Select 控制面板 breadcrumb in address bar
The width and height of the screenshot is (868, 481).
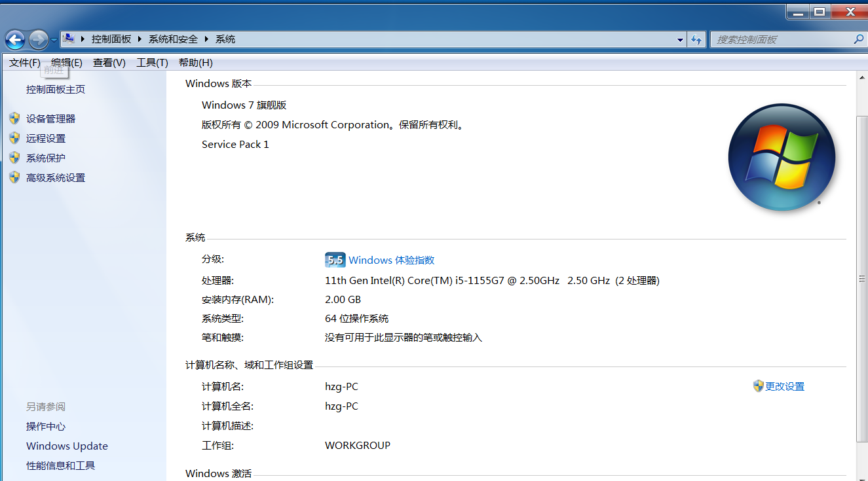coord(111,39)
